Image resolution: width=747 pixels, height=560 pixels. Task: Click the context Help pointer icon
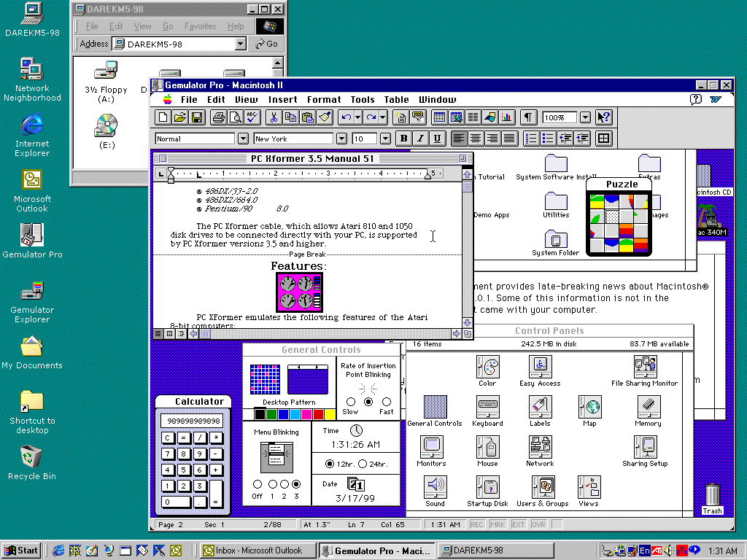(x=603, y=117)
